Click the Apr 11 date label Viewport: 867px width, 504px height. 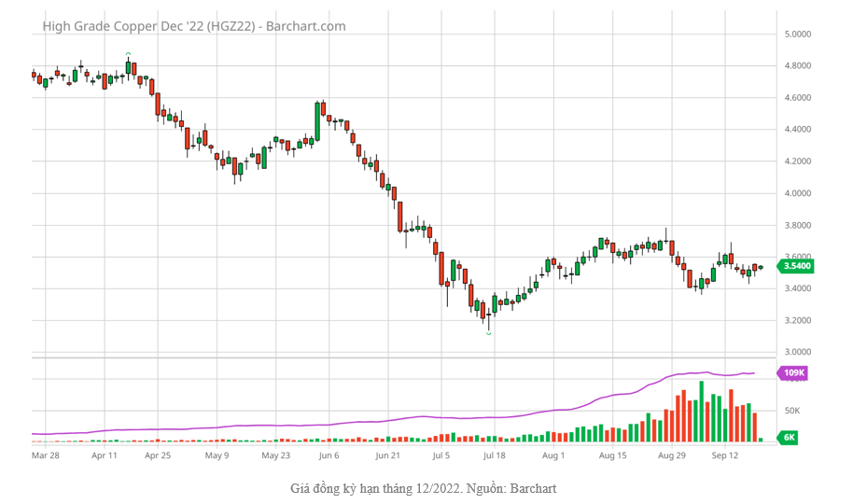[105, 455]
